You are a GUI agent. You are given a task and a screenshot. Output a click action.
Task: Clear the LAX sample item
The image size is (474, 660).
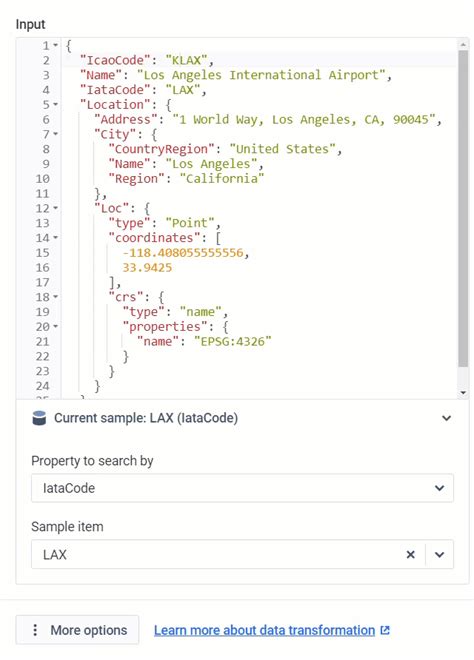click(x=410, y=554)
